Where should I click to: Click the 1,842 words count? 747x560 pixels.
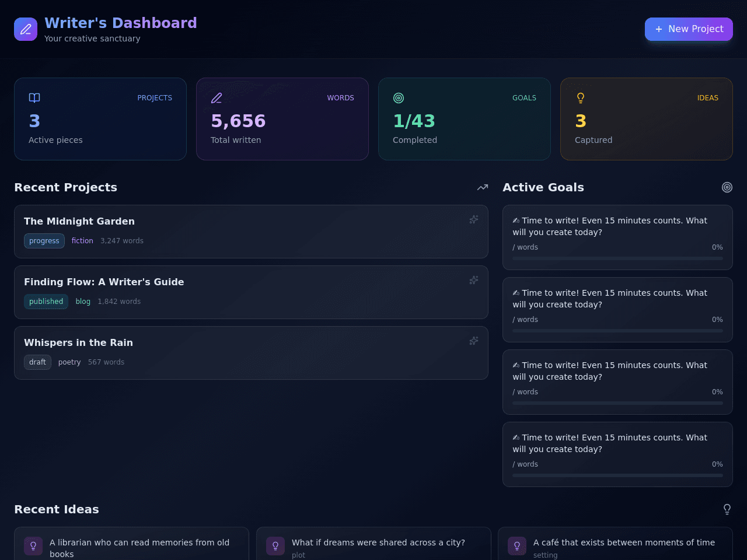pos(119,302)
